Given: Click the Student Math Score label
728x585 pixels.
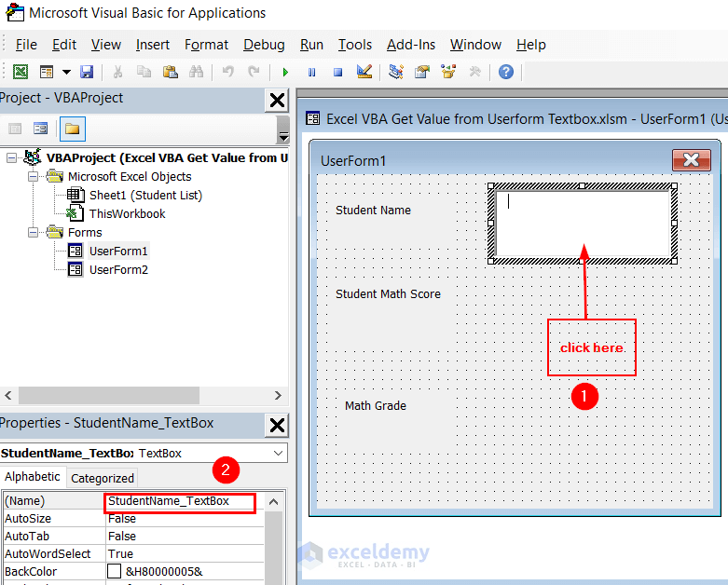Looking at the screenshot, I should [388, 294].
